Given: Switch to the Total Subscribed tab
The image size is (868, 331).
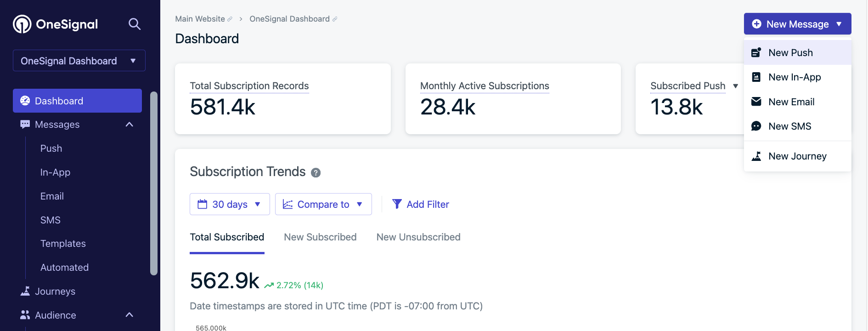Looking at the screenshot, I should click(227, 237).
